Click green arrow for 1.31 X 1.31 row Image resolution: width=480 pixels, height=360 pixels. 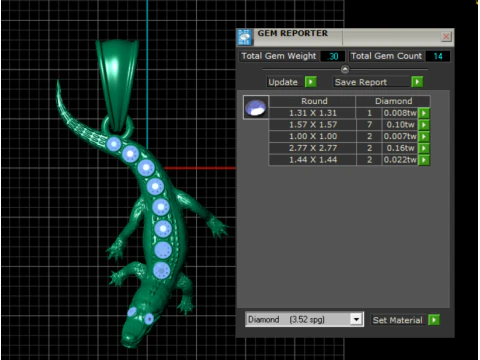click(424, 113)
